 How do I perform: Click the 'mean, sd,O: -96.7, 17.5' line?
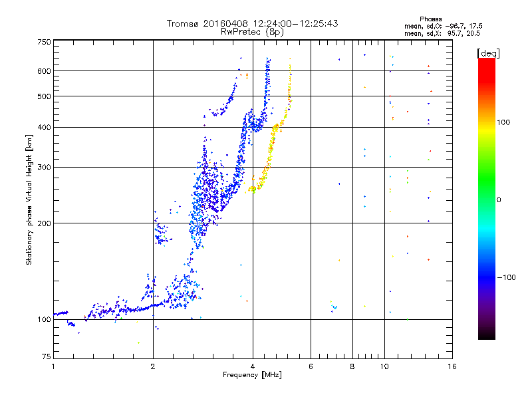pos(443,26)
